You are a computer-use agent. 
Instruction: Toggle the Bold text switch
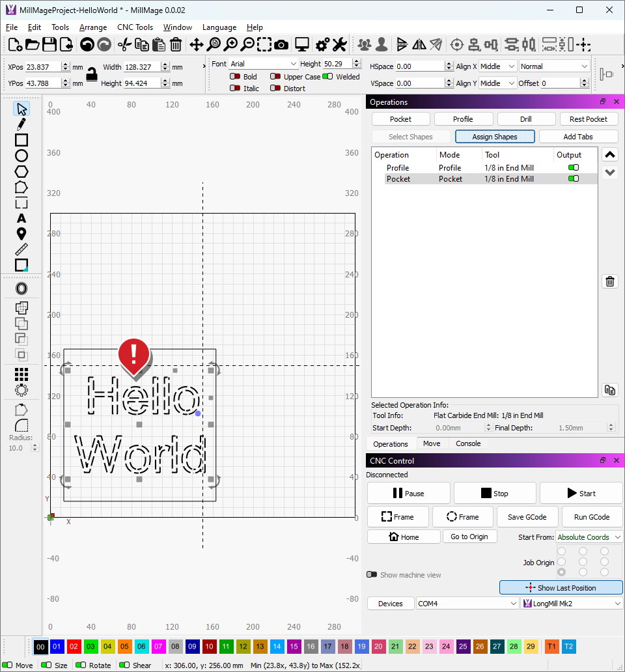pos(234,77)
